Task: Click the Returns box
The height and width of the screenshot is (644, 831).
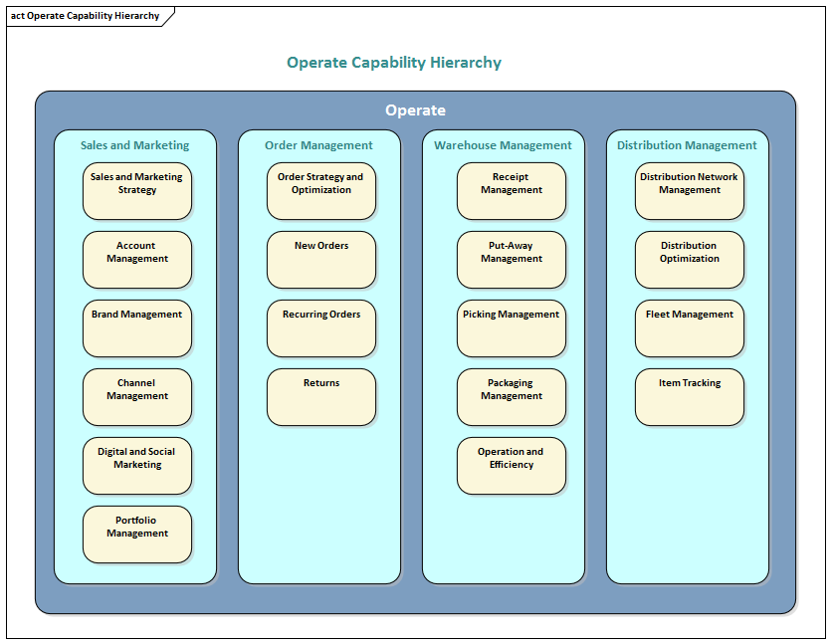Action: [320, 397]
